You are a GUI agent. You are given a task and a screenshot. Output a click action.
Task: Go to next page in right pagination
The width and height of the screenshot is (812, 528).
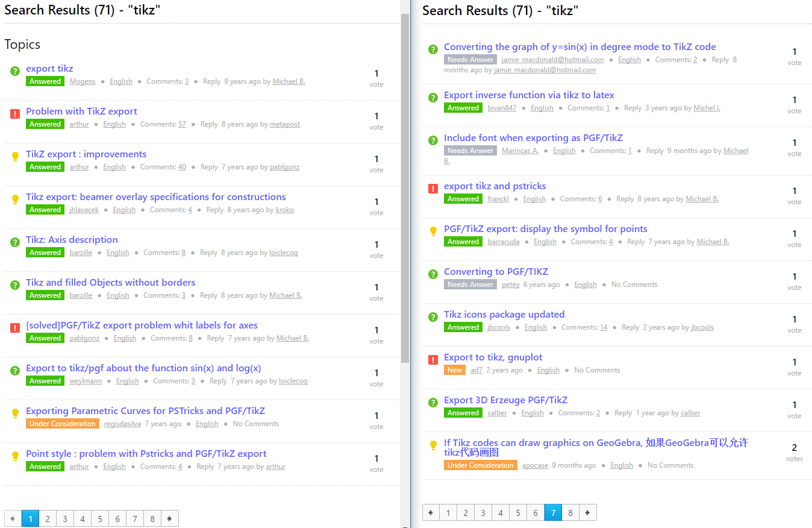pyautogui.click(x=588, y=512)
